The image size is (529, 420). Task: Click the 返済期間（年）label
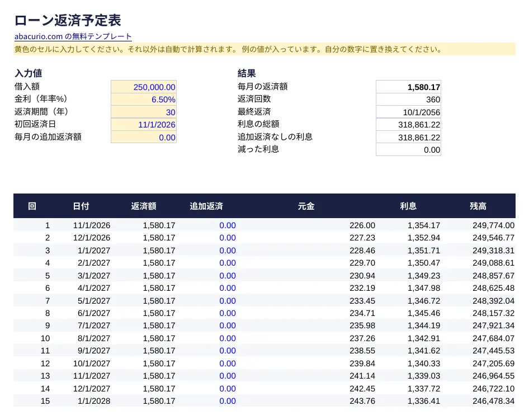[x=42, y=111]
